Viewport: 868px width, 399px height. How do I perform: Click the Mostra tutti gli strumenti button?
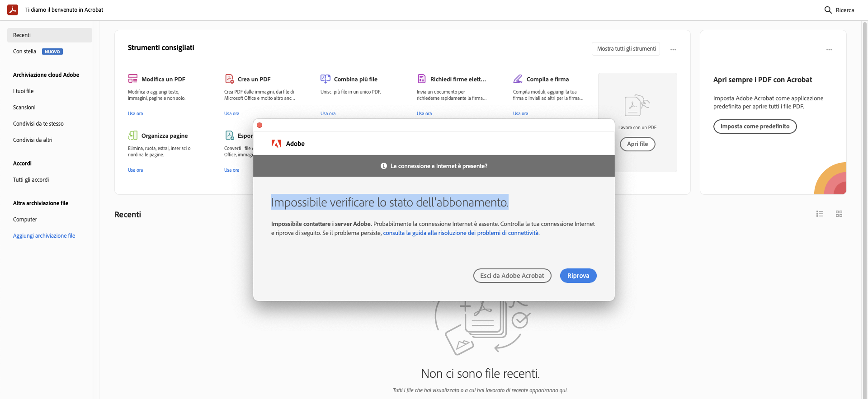coord(626,49)
